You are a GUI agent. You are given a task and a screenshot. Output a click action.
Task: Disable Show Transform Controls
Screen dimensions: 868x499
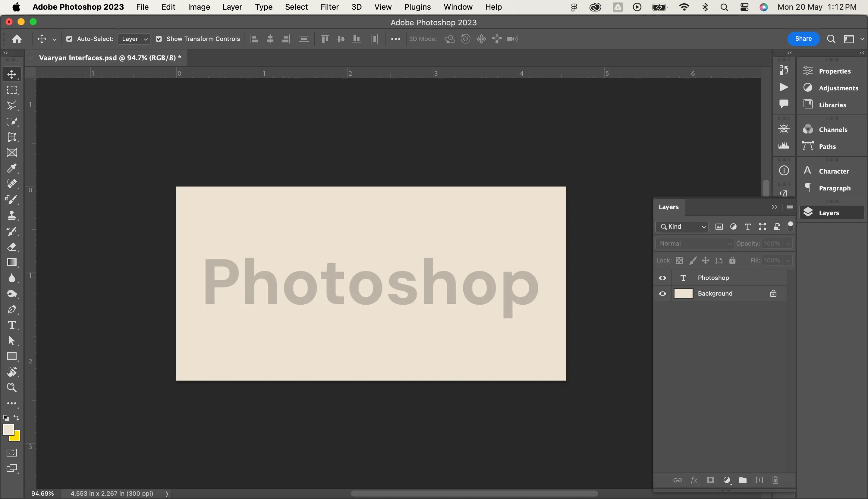point(159,39)
